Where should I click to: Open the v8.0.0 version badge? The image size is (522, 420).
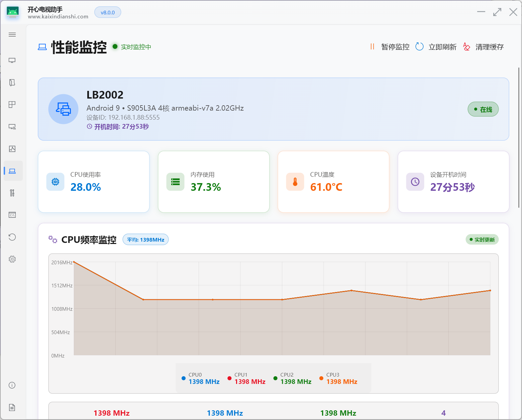(x=108, y=12)
